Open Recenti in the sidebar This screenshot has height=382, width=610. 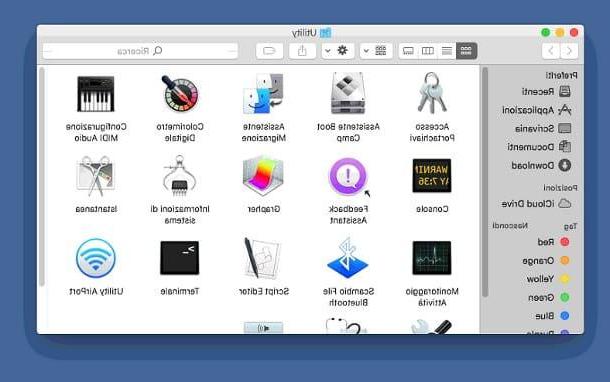click(x=546, y=91)
